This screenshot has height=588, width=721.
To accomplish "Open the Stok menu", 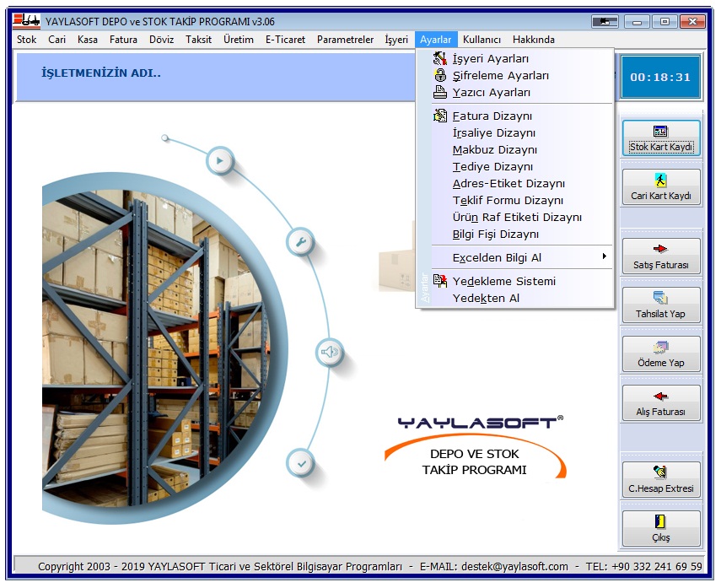I will pyautogui.click(x=26, y=40).
